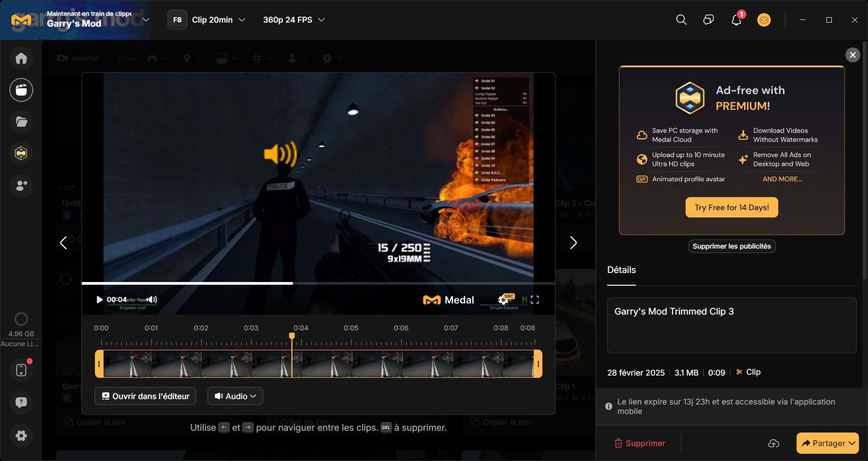868x461 pixels.
Task: Click the Medal watermark logo in player
Action: point(448,300)
